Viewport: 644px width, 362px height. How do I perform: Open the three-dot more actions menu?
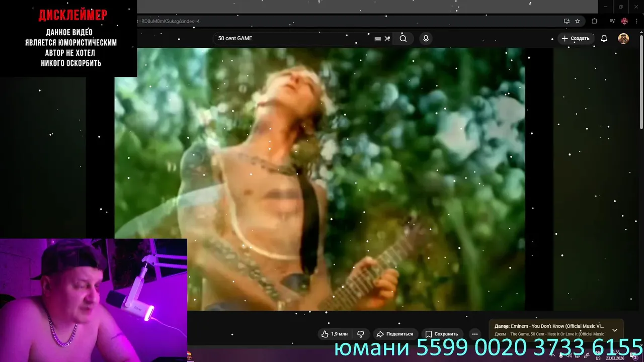(474, 334)
